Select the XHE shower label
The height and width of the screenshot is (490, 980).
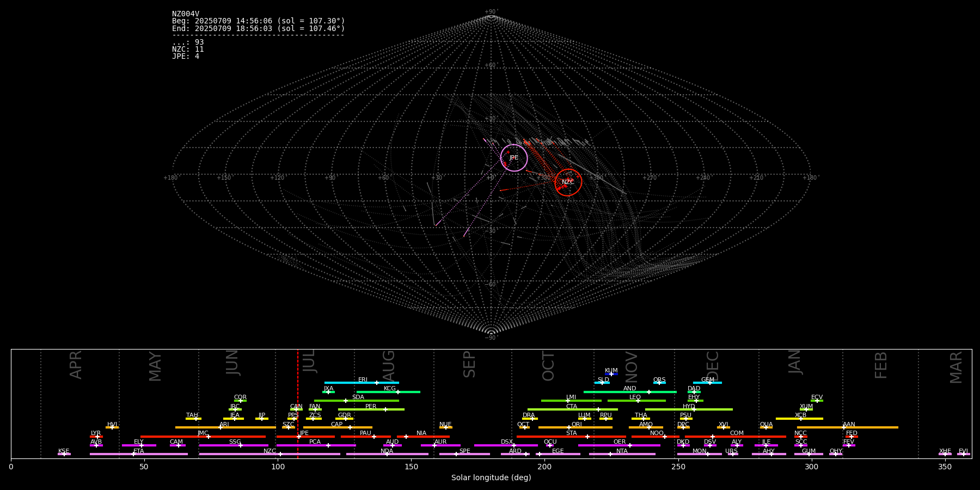945,451
